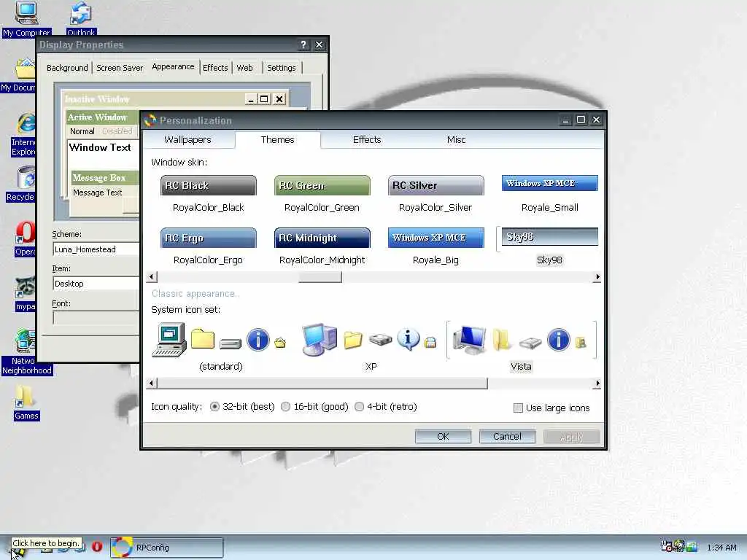Click the Vista set info icon
This screenshot has height=560, width=747.
pyautogui.click(x=558, y=340)
